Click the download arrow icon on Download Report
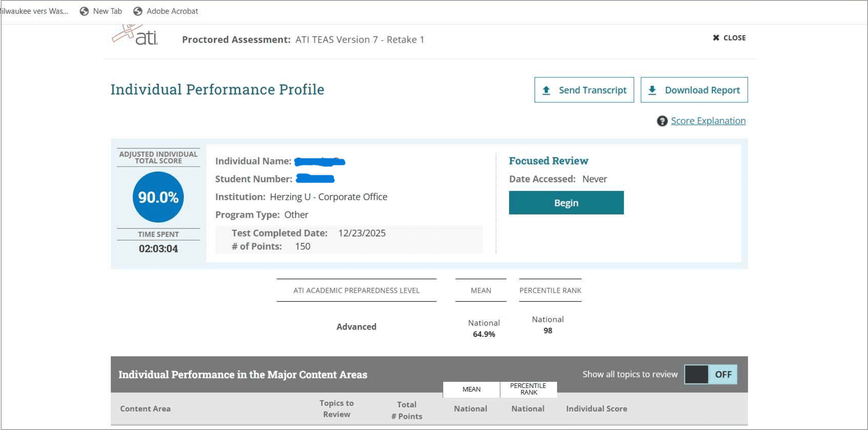The height and width of the screenshot is (430, 868). pyautogui.click(x=652, y=90)
